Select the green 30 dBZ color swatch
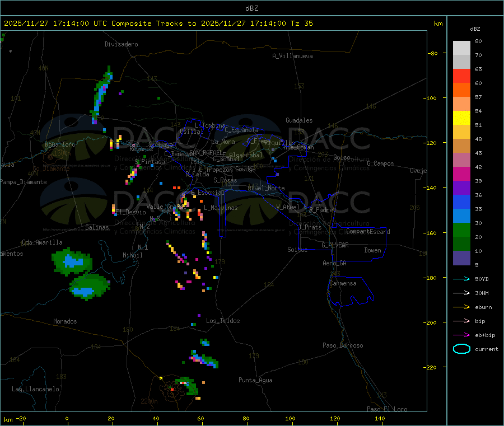 coord(461,230)
